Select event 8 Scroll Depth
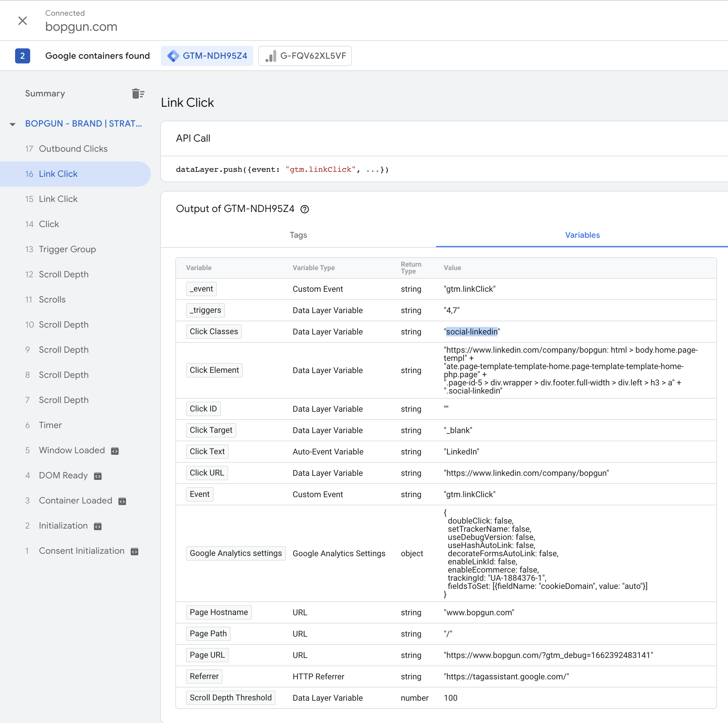 tap(75, 375)
